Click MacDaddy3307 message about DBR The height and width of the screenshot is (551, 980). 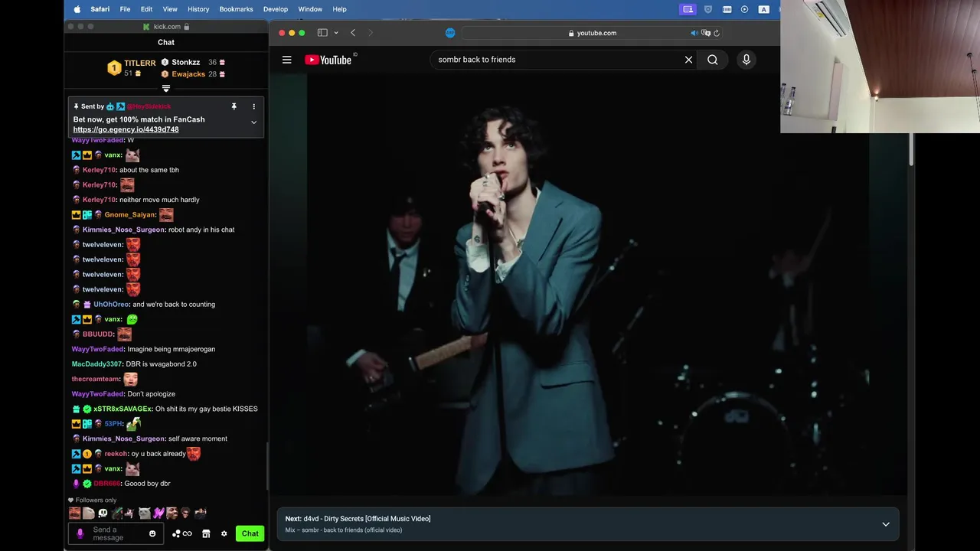134,364
